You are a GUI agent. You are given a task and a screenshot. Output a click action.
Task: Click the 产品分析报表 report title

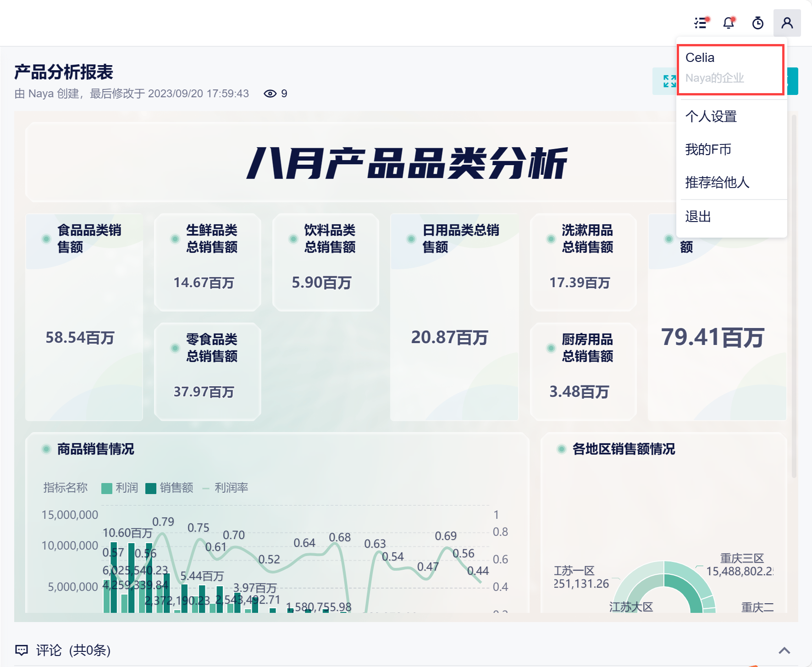[64, 72]
